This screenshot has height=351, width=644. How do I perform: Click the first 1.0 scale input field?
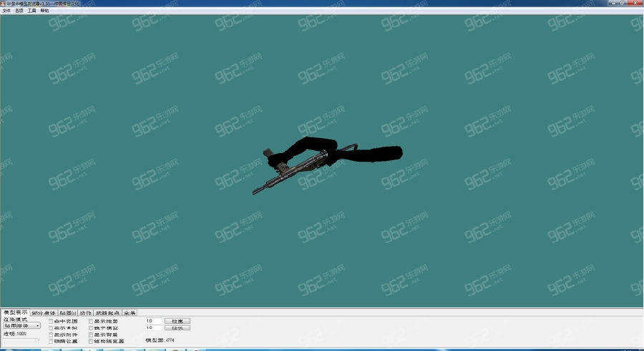tap(153, 321)
